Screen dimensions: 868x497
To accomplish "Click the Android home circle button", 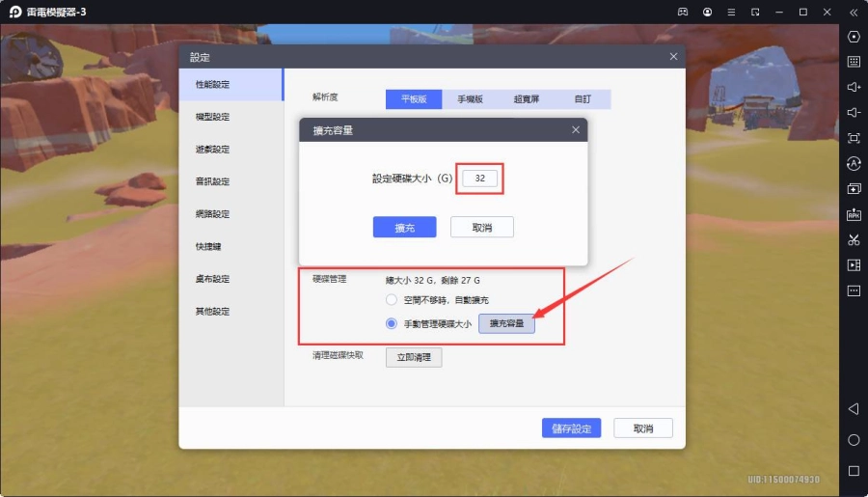I will point(854,440).
